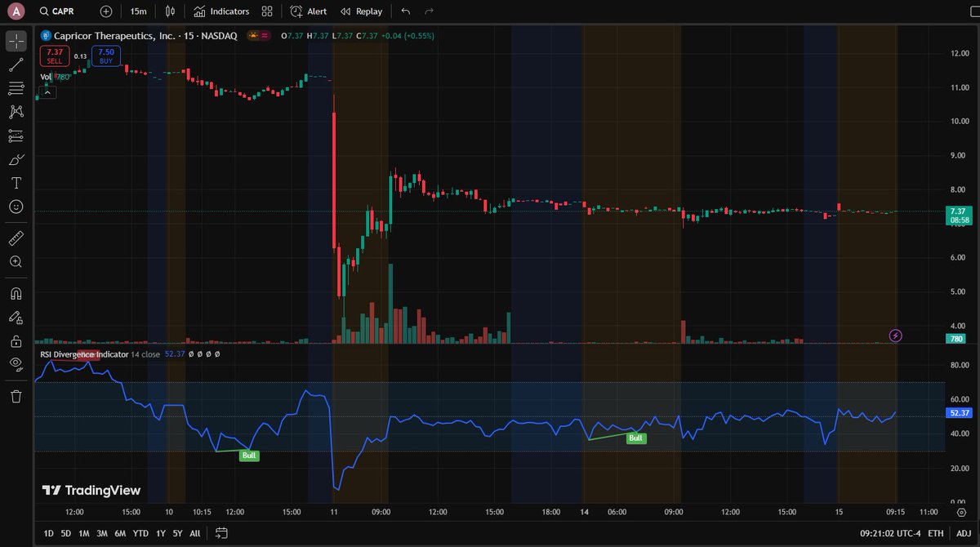
Task: Open the emoji icons tool
Action: pyautogui.click(x=16, y=207)
